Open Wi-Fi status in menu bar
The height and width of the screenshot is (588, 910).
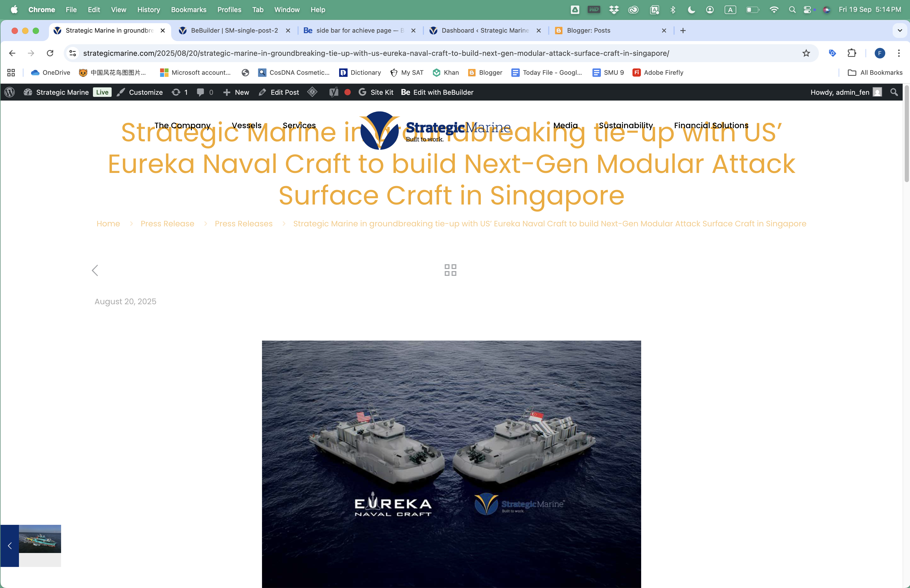pyautogui.click(x=774, y=9)
